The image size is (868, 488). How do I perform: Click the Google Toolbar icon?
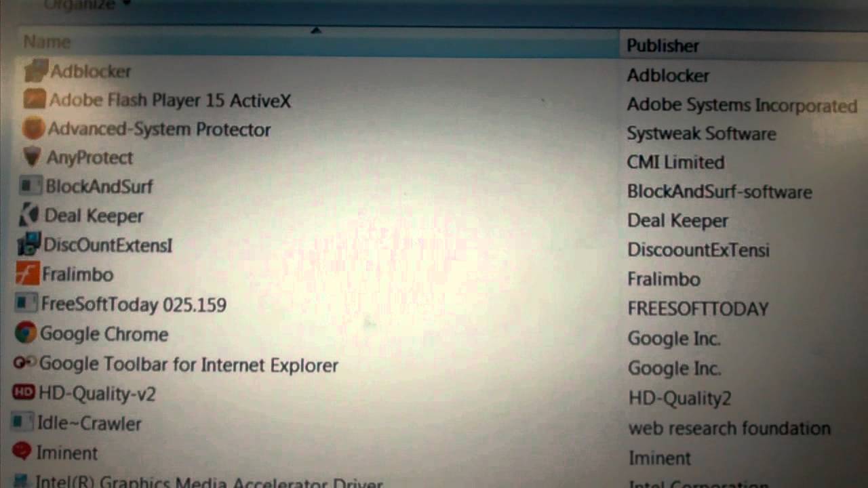point(25,363)
